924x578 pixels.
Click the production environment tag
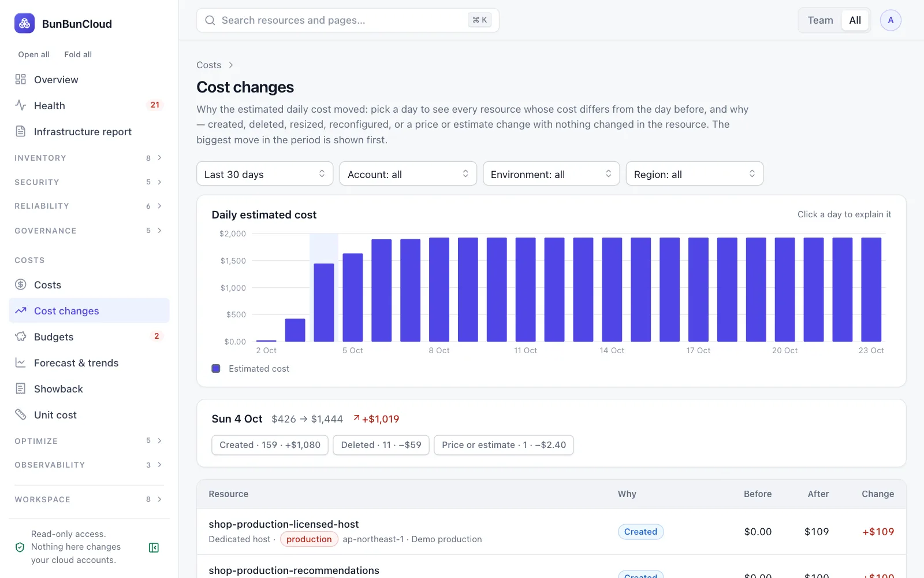point(309,539)
